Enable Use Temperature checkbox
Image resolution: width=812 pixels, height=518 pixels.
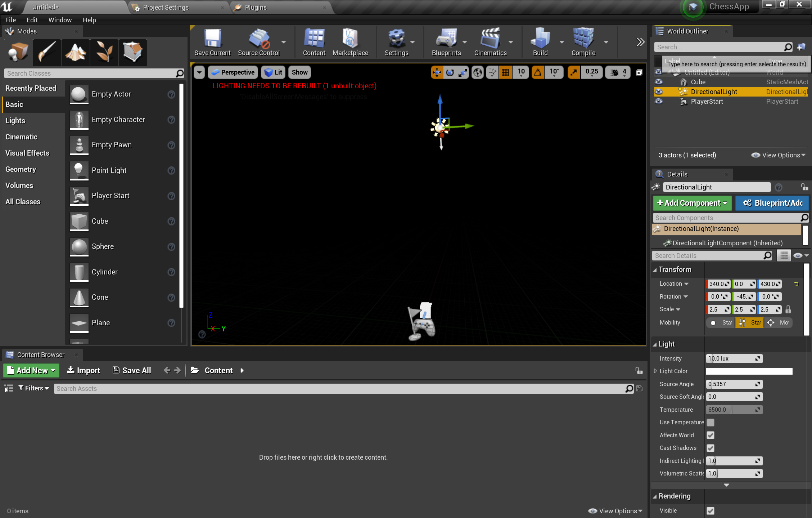tap(710, 422)
